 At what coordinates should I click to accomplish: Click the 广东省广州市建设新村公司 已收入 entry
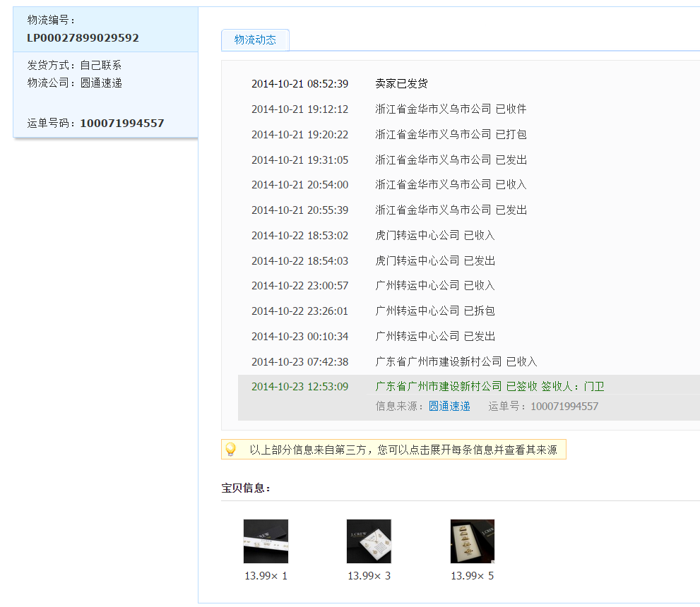point(456,361)
